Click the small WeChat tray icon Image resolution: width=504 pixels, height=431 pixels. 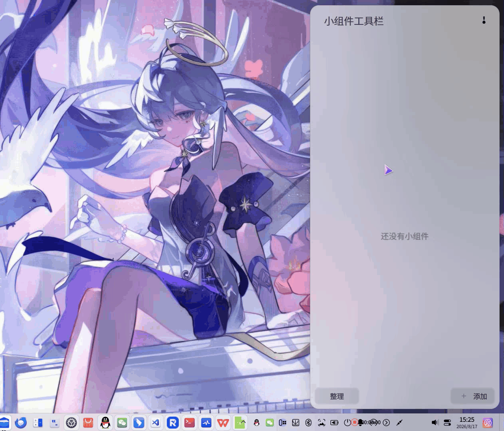tap(270, 422)
